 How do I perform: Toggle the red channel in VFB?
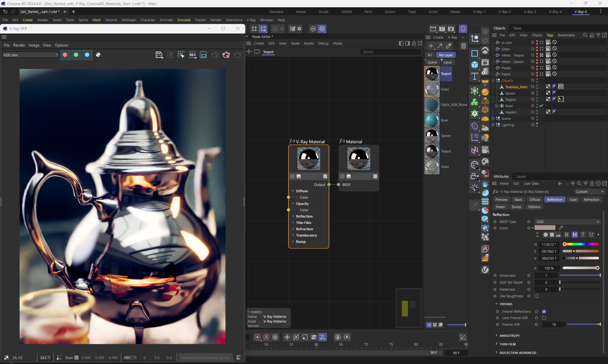coord(65,55)
